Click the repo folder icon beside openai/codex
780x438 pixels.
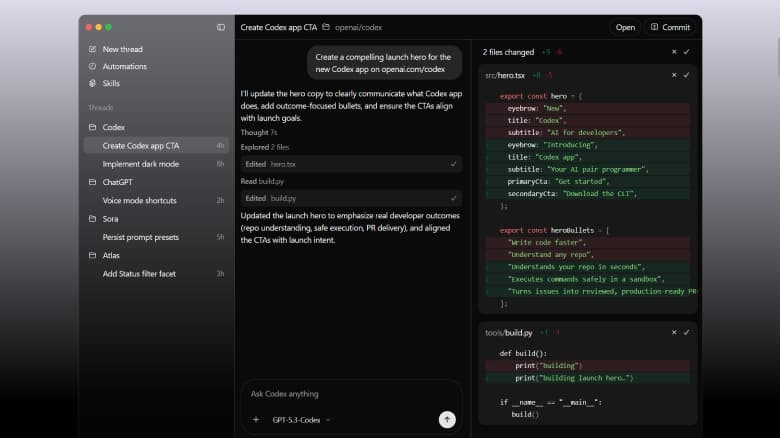[326, 27]
